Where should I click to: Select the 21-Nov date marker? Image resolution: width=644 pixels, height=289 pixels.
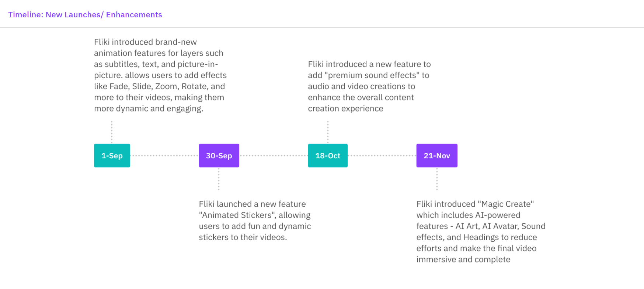pyautogui.click(x=437, y=155)
